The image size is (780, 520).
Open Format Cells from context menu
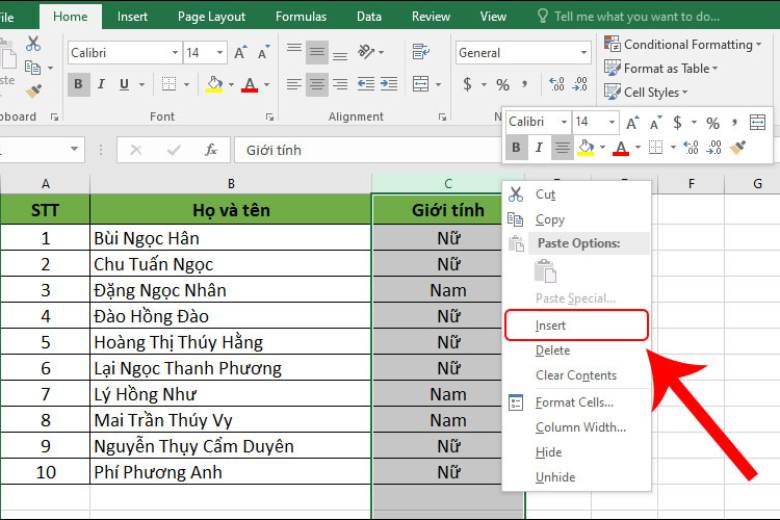point(575,402)
